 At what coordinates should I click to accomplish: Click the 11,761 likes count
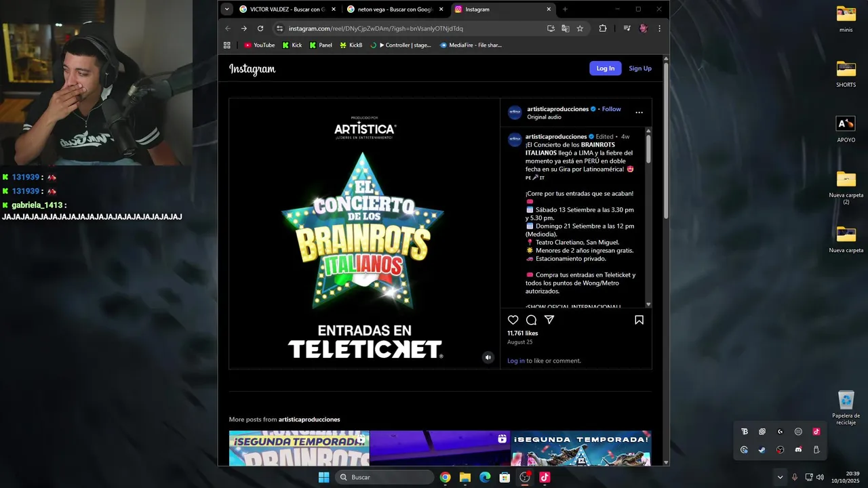click(x=523, y=333)
